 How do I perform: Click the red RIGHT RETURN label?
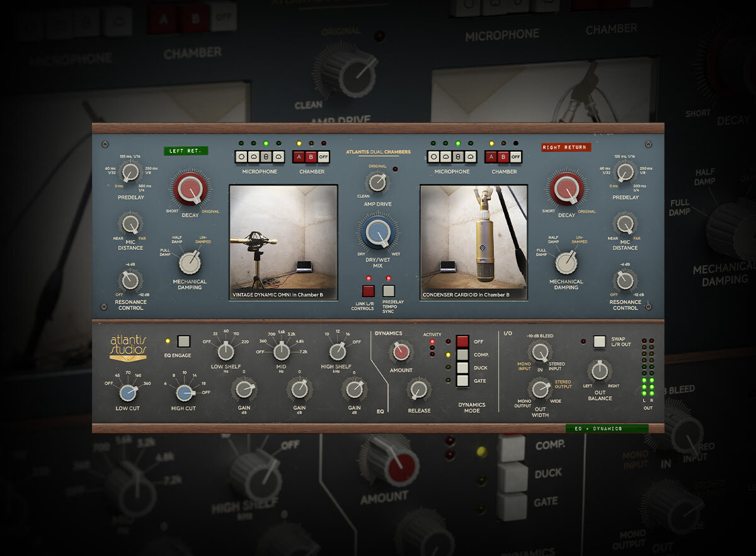tap(566, 147)
